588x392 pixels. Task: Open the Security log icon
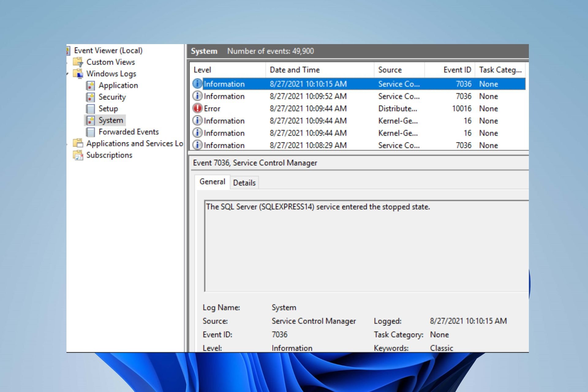[90, 97]
